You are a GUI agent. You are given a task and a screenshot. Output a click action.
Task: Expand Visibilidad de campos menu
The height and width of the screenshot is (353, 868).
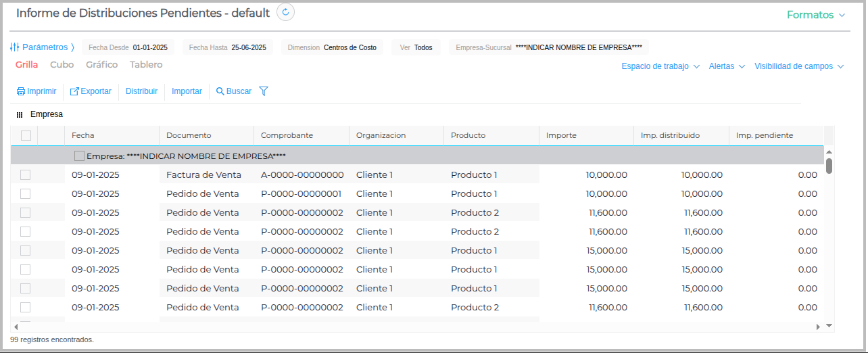coord(799,66)
